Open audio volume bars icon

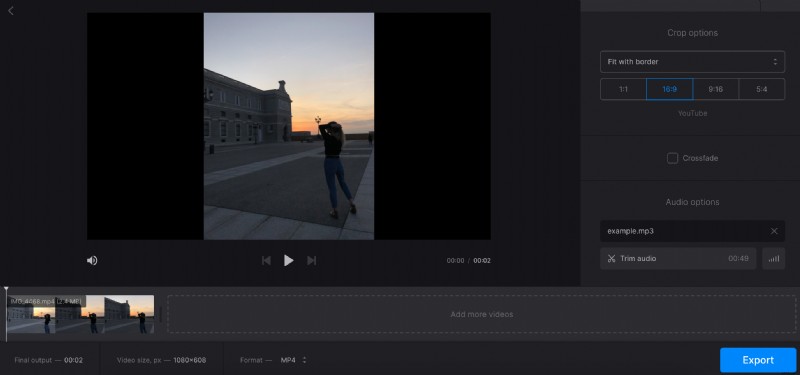[x=773, y=259]
